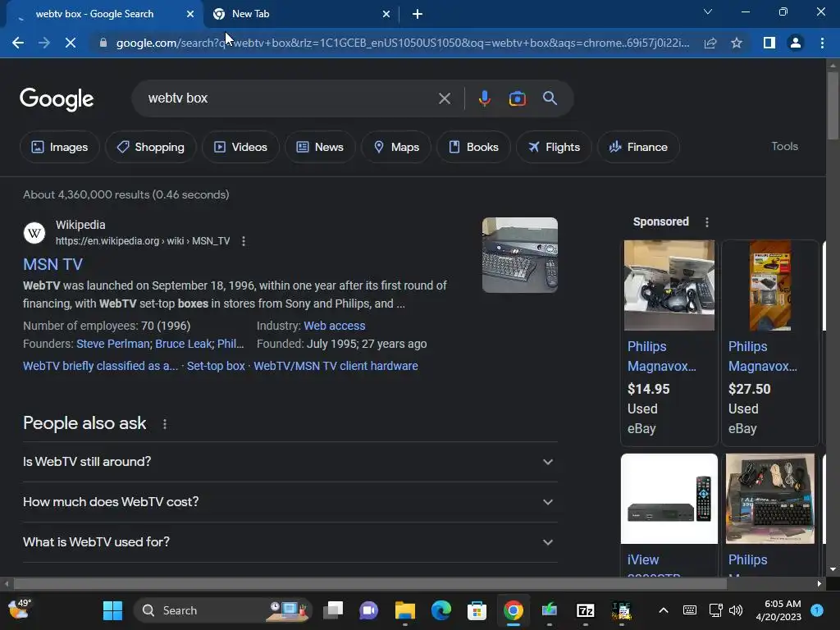Viewport: 840px width, 630px height.
Task: Go back to the previous page
Action: pos(18,43)
